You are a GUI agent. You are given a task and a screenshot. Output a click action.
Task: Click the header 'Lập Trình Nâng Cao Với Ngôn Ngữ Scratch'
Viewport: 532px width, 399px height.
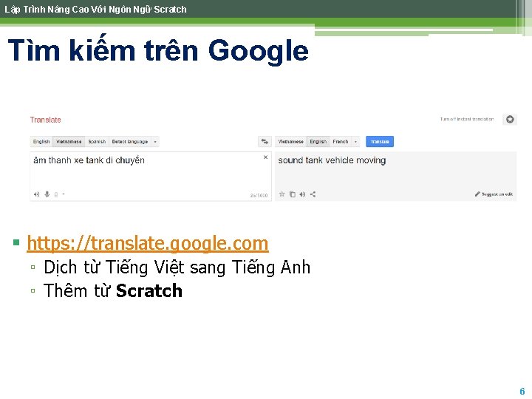95,9
